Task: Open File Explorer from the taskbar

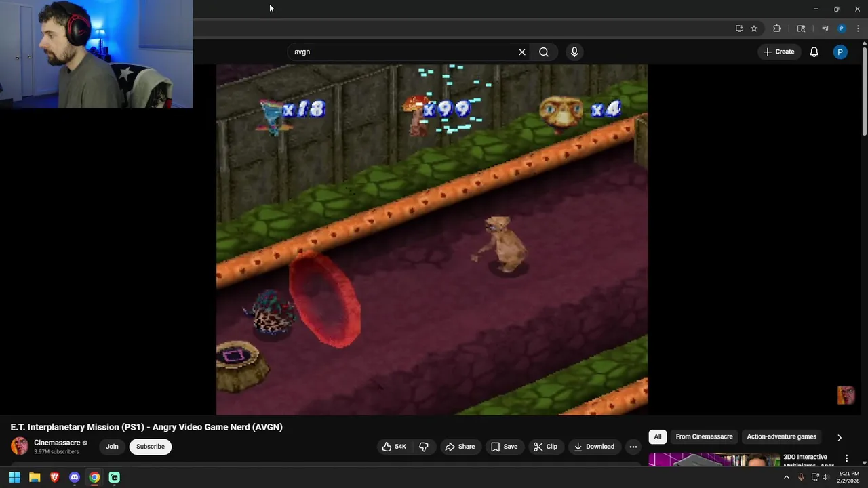Action: (35, 477)
